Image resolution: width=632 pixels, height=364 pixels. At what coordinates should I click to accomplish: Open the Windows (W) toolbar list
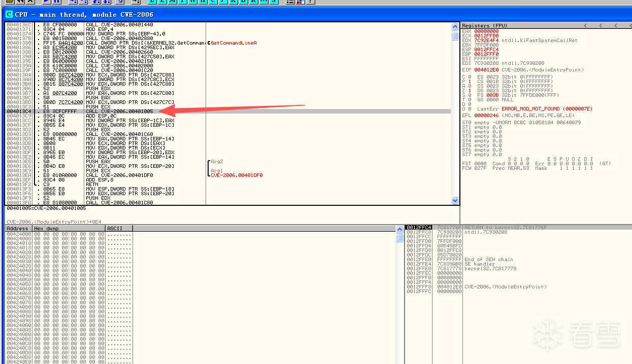(x=193, y=2)
